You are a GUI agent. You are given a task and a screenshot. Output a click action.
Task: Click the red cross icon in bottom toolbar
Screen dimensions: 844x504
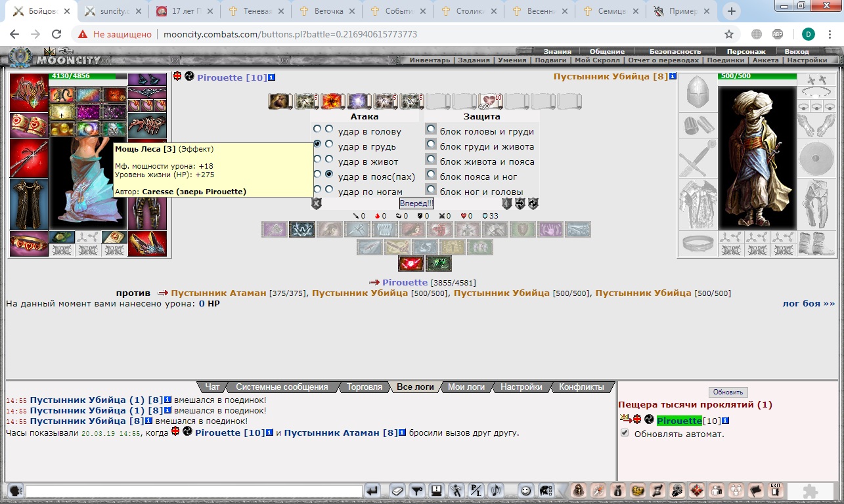tap(697, 490)
